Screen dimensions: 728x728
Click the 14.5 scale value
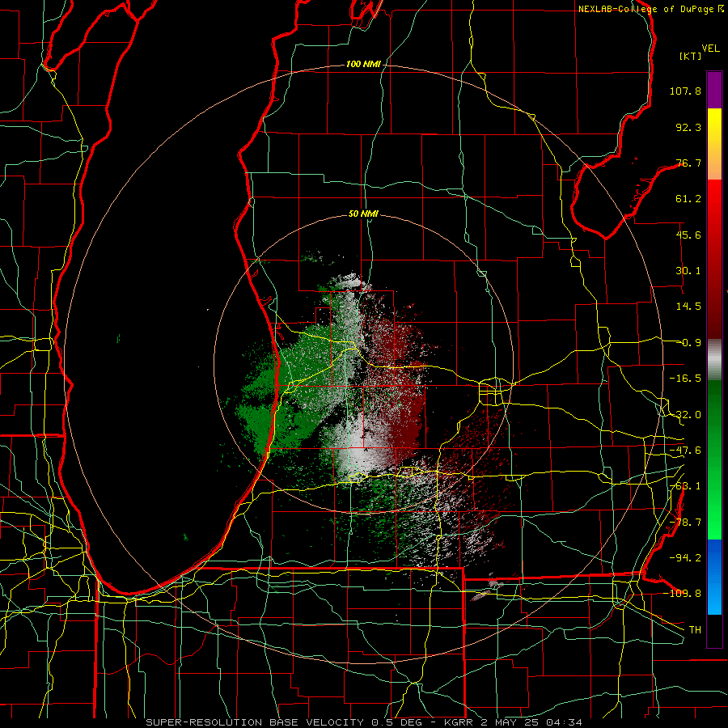[x=688, y=307]
